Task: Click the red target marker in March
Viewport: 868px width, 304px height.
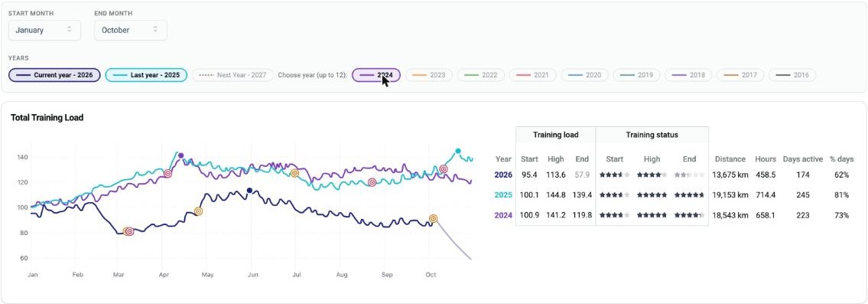Action: (129, 231)
